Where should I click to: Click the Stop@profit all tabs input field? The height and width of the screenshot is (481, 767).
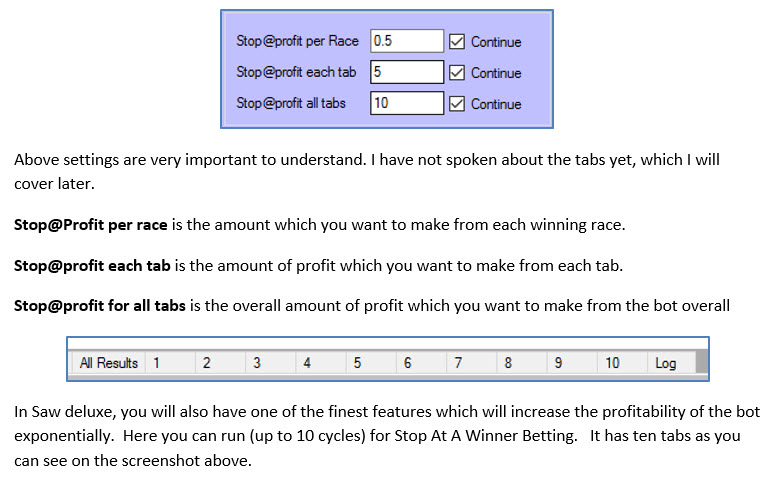tap(406, 103)
